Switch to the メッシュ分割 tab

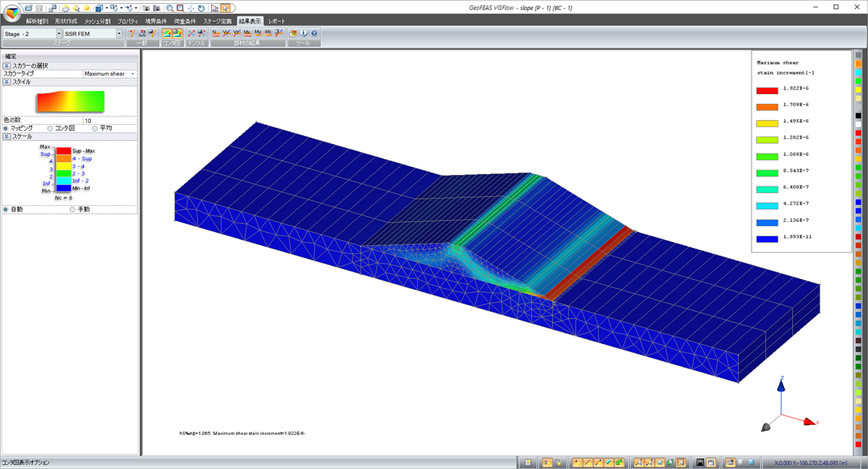pos(97,22)
